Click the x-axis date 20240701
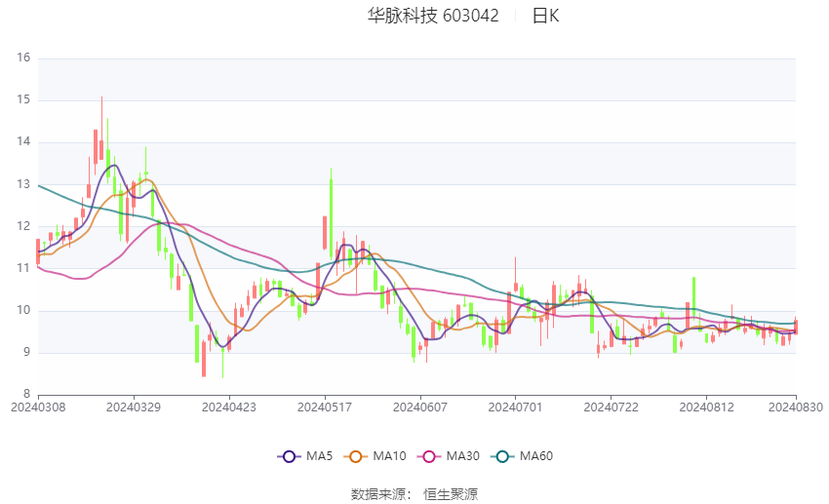The width and height of the screenshot is (829, 504). point(516,407)
